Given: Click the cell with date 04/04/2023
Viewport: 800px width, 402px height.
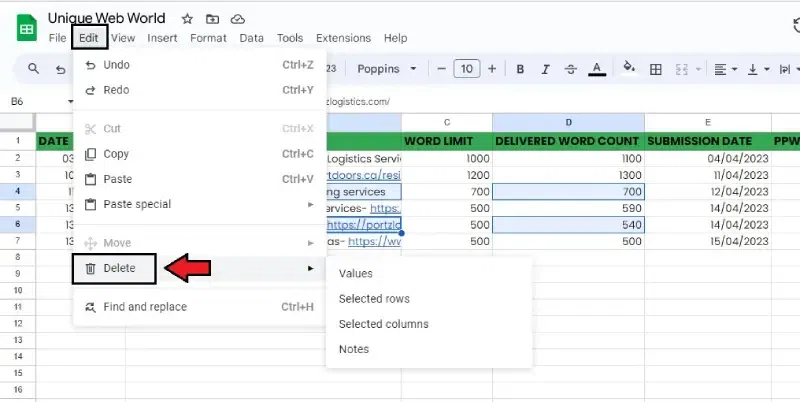Looking at the screenshot, I should click(x=708, y=159).
